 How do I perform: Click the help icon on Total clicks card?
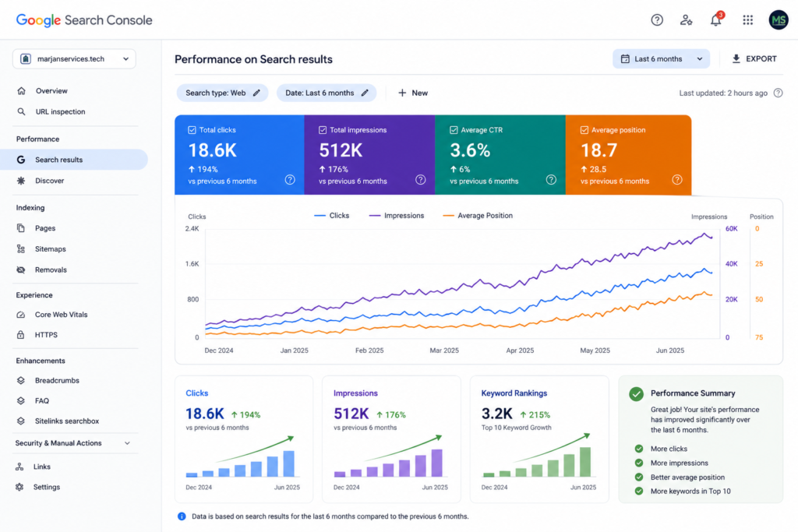290,179
